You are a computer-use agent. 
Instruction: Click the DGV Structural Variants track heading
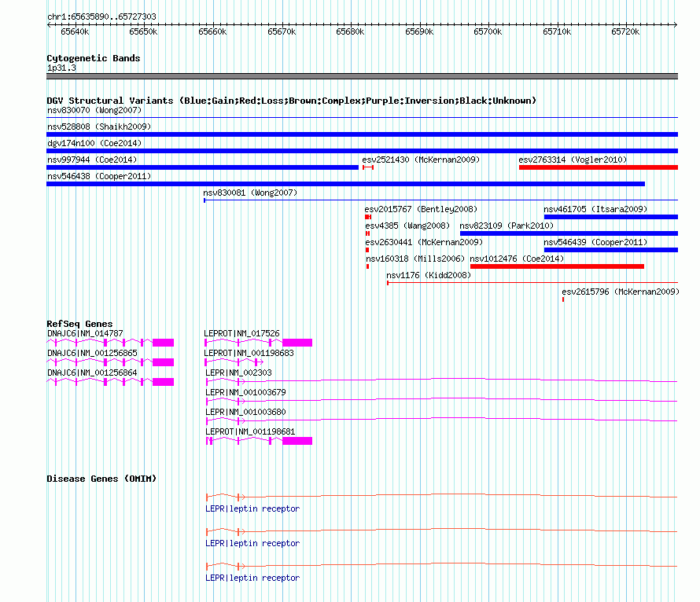click(292, 101)
